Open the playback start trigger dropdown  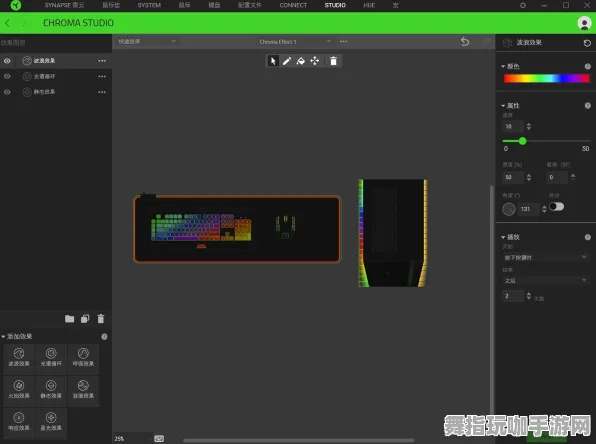click(x=545, y=257)
